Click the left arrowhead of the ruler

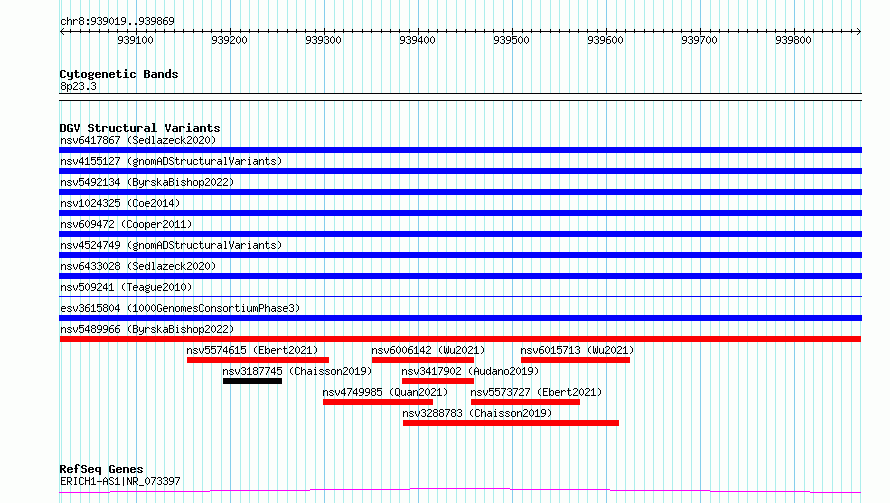point(62,32)
